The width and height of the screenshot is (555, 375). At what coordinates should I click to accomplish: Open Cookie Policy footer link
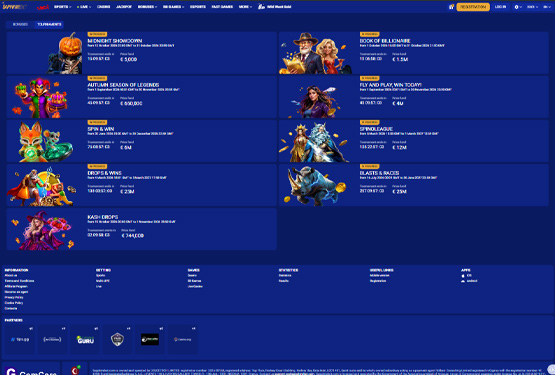pos(14,303)
